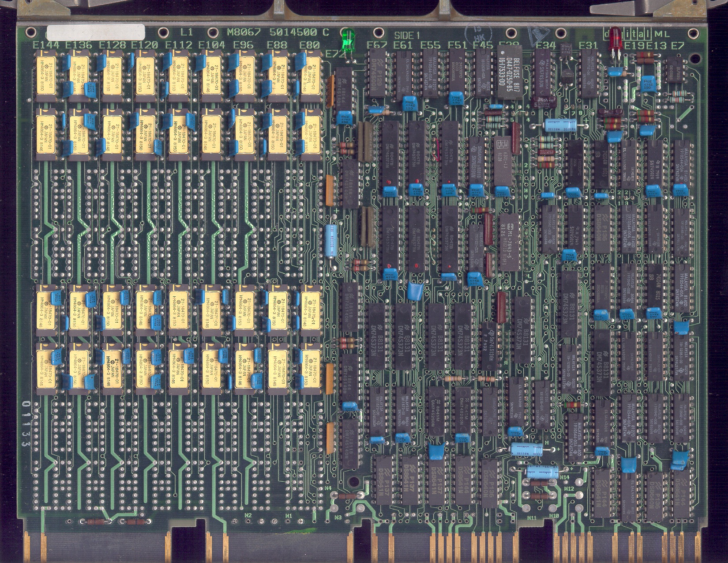Click the M8067 module number text
The width and height of the screenshot is (728, 563).
click(244, 32)
